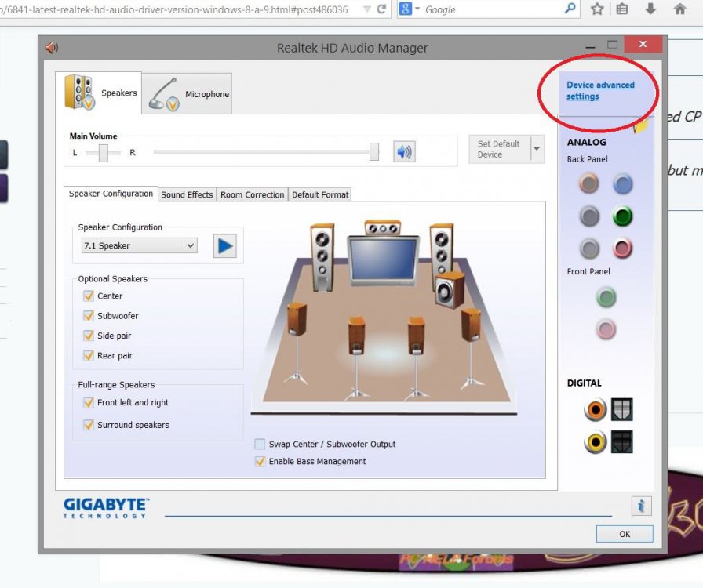Click the pink back panel jack
Image resolution: width=703 pixels, height=588 pixels.
(622, 249)
